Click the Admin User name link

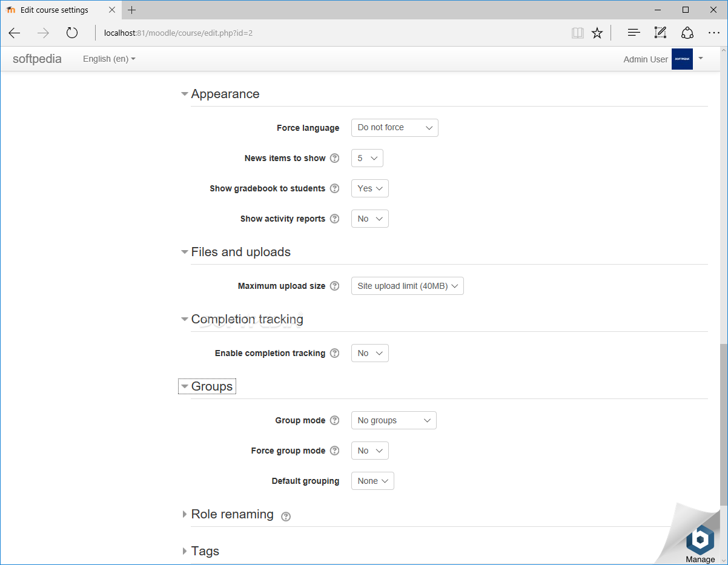coord(646,59)
